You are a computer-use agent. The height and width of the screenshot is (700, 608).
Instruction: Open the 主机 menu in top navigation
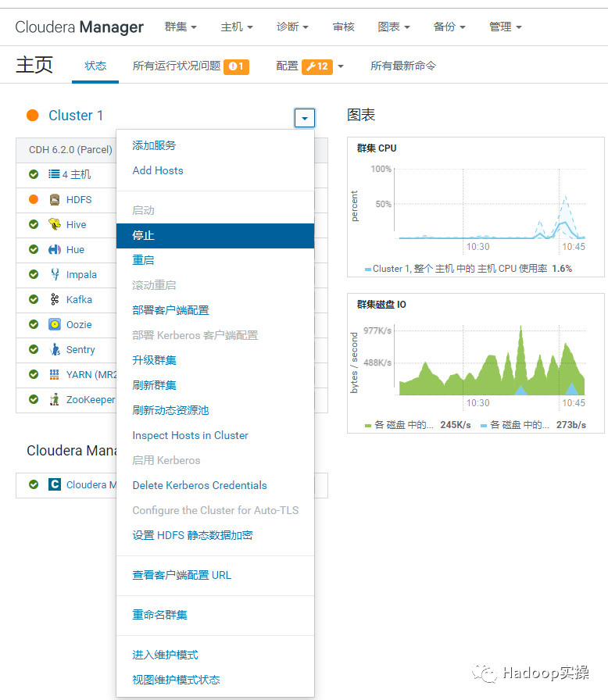pyautogui.click(x=237, y=27)
